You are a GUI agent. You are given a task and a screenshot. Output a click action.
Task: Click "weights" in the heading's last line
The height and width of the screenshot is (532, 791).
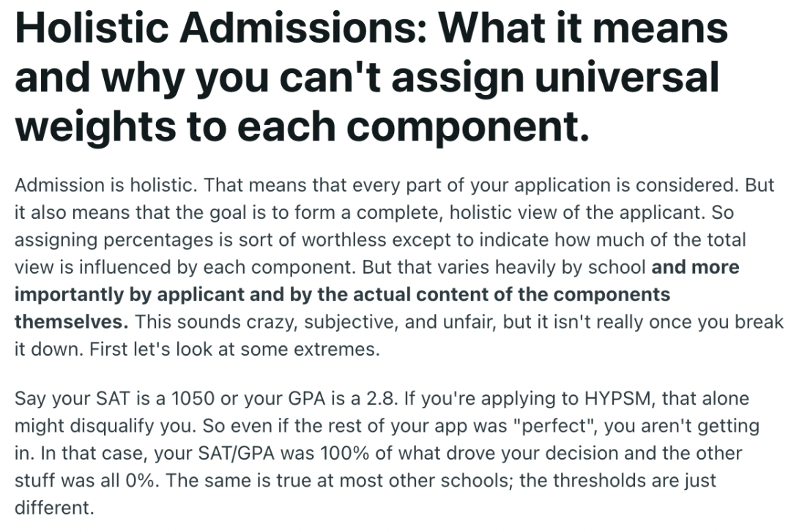click(x=96, y=127)
